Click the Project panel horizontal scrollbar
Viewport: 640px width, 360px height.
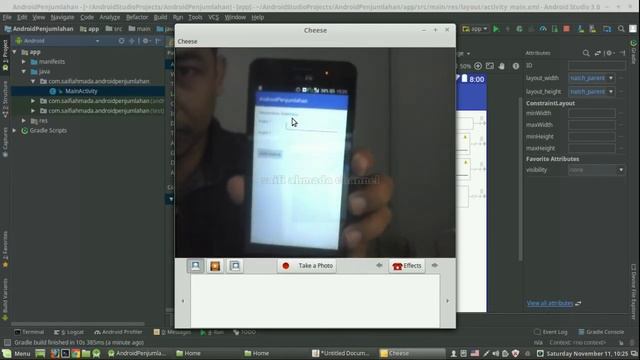tap(78, 324)
